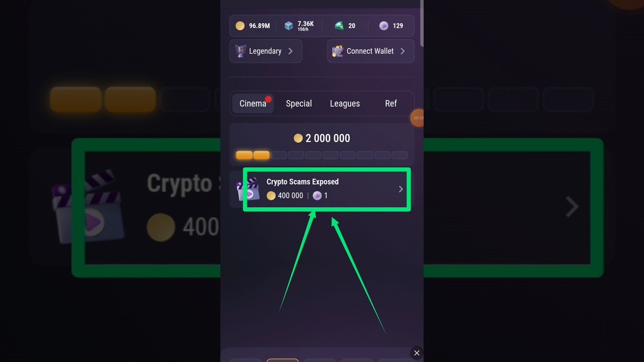644x362 pixels.
Task: Open the Crypto Scams Exposed task
Action: coord(322,189)
